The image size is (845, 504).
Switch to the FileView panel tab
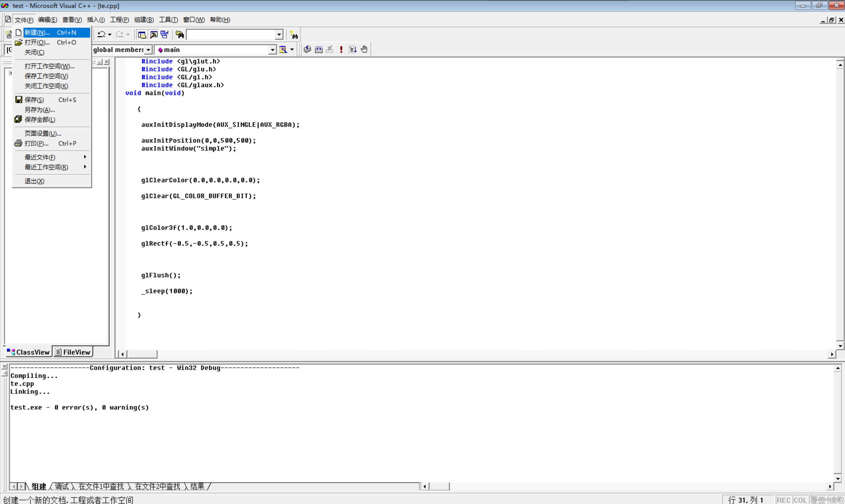click(x=73, y=352)
